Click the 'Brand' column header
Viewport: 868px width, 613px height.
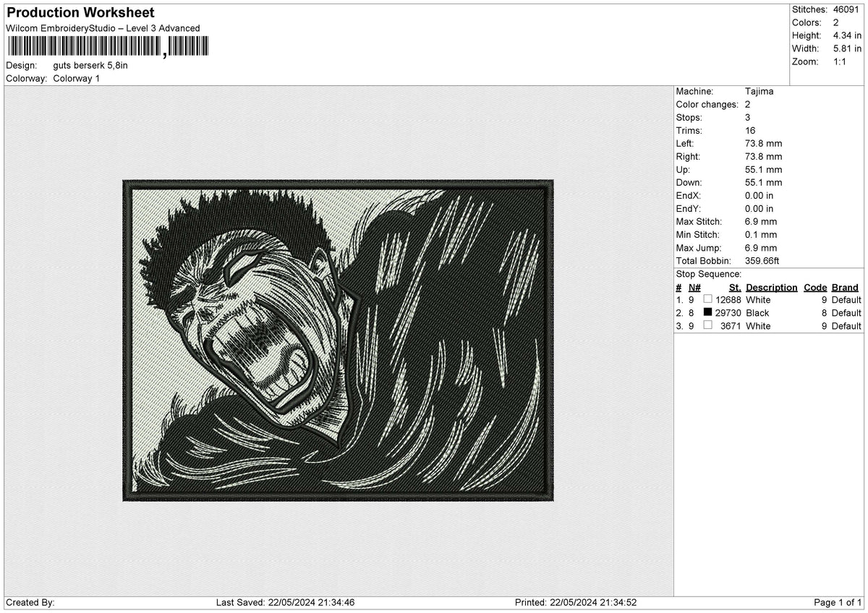(x=845, y=287)
